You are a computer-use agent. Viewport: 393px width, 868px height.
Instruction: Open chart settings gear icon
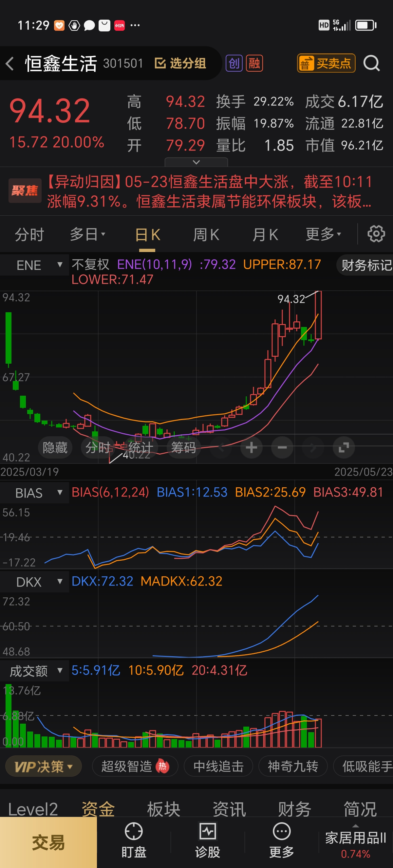pyautogui.click(x=376, y=234)
